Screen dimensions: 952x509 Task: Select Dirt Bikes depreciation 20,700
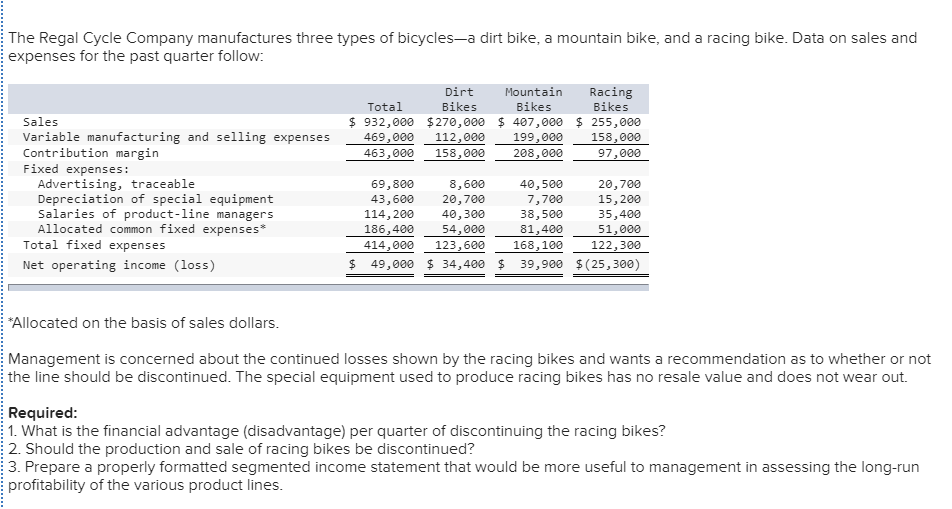click(x=463, y=199)
